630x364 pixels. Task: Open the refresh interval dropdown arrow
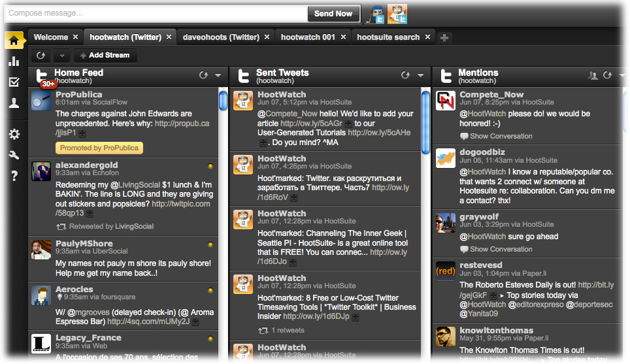[62, 56]
